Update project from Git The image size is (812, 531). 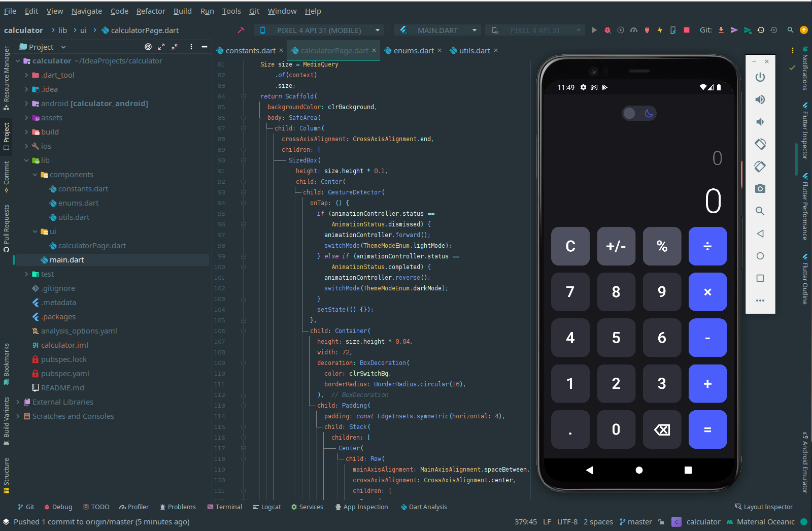pyautogui.click(x=721, y=30)
